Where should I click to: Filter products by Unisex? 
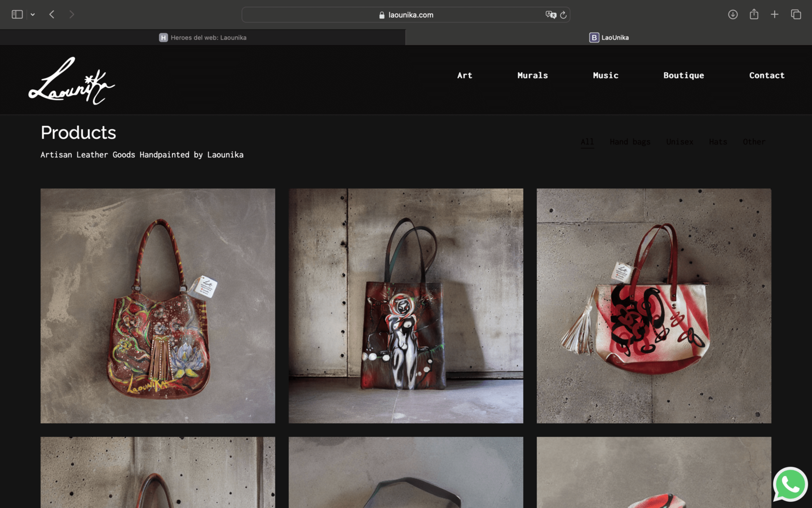pyautogui.click(x=679, y=142)
